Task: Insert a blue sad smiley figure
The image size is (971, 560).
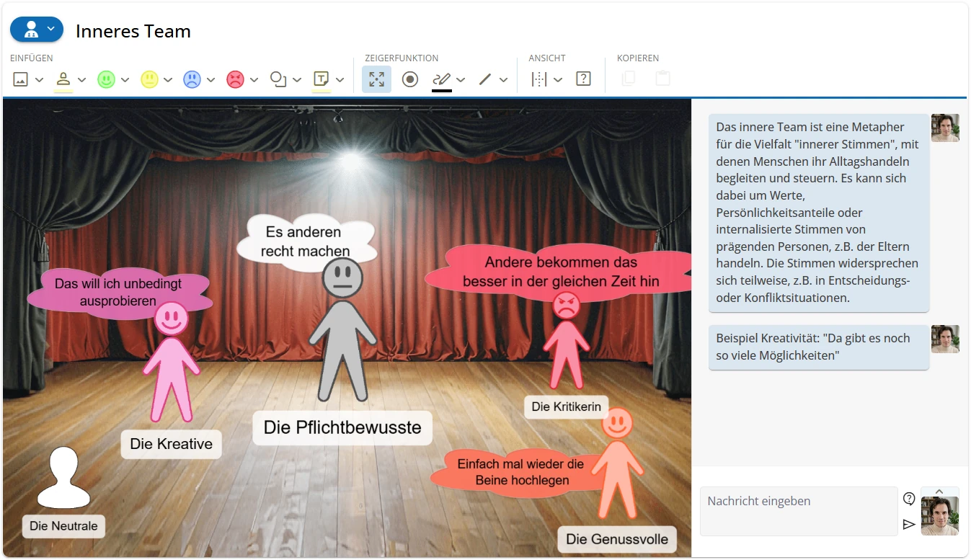Action: [192, 79]
